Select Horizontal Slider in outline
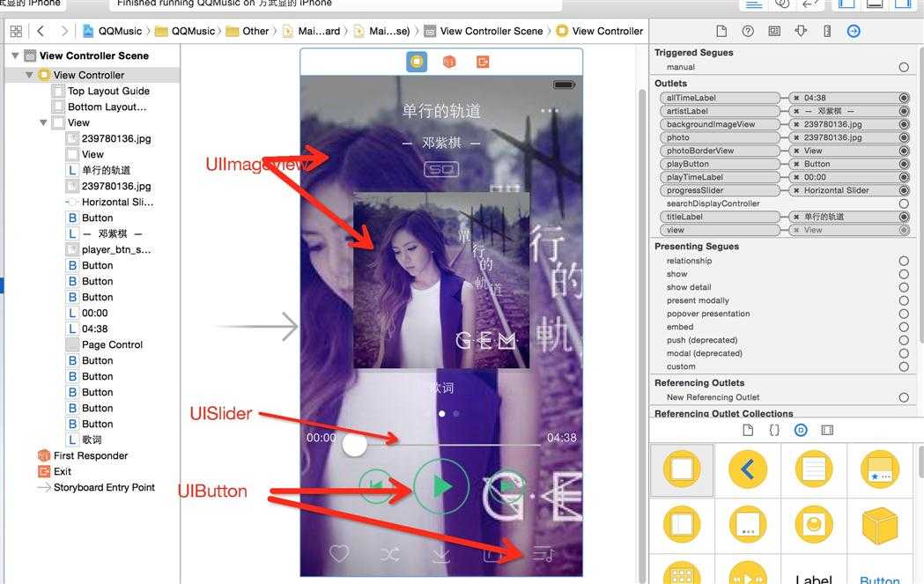Screen dimensions: 924x584 pos(109,202)
